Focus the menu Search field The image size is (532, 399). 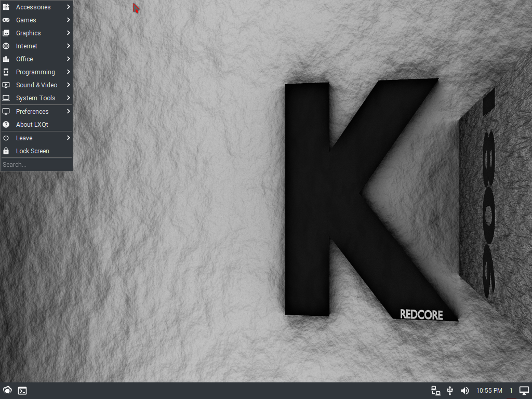tap(36, 165)
